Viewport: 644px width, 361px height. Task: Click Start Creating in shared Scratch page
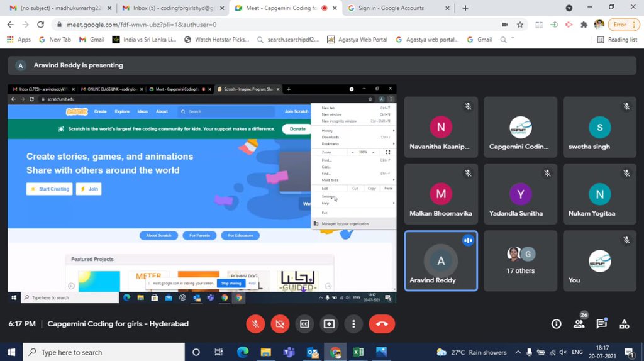(x=49, y=189)
